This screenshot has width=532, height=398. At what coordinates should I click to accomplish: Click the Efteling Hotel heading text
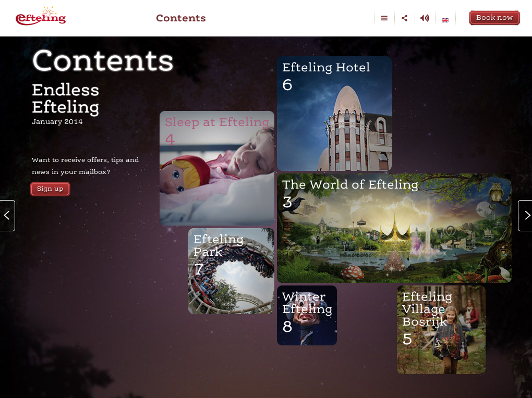pyautogui.click(x=326, y=67)
